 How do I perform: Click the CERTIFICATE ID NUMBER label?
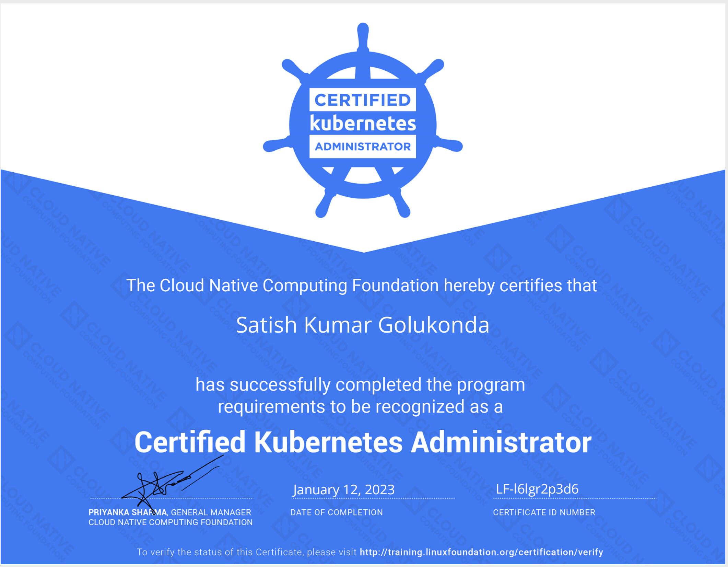tap(544, 512)
